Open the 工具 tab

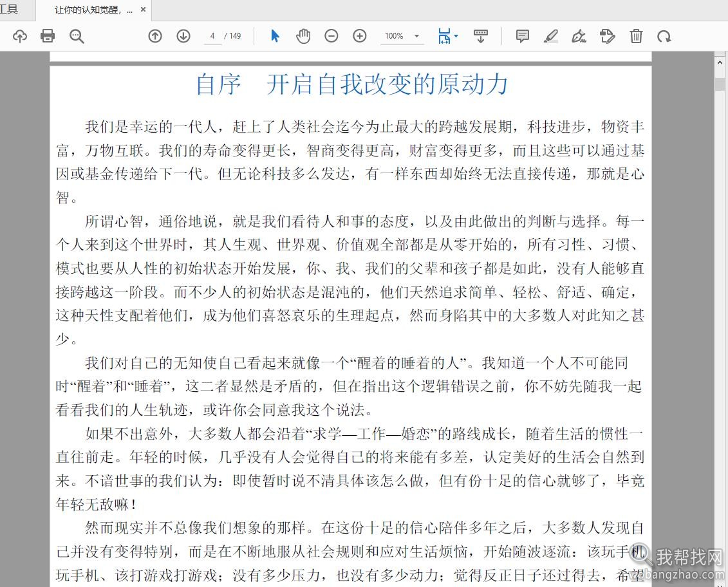coord(9,9)
